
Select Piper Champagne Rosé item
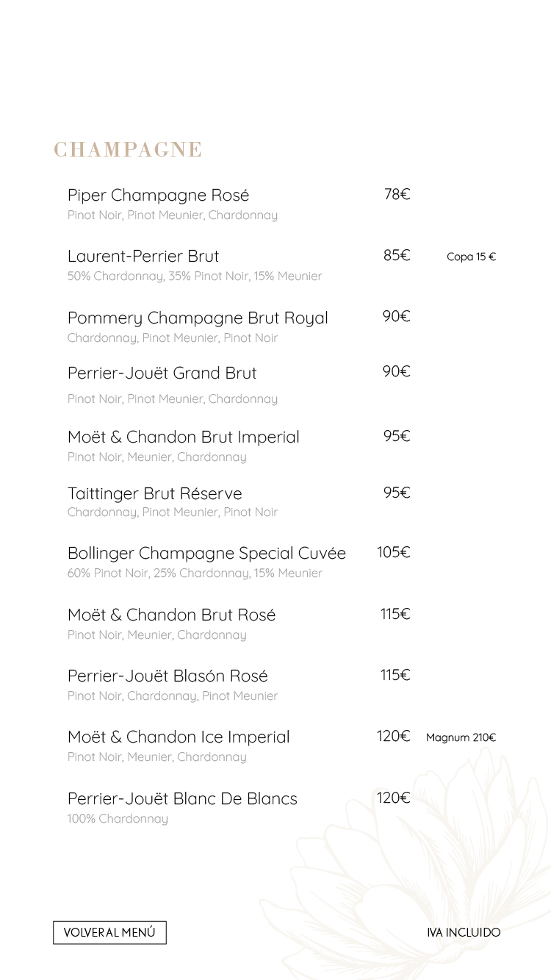point(159,196)
